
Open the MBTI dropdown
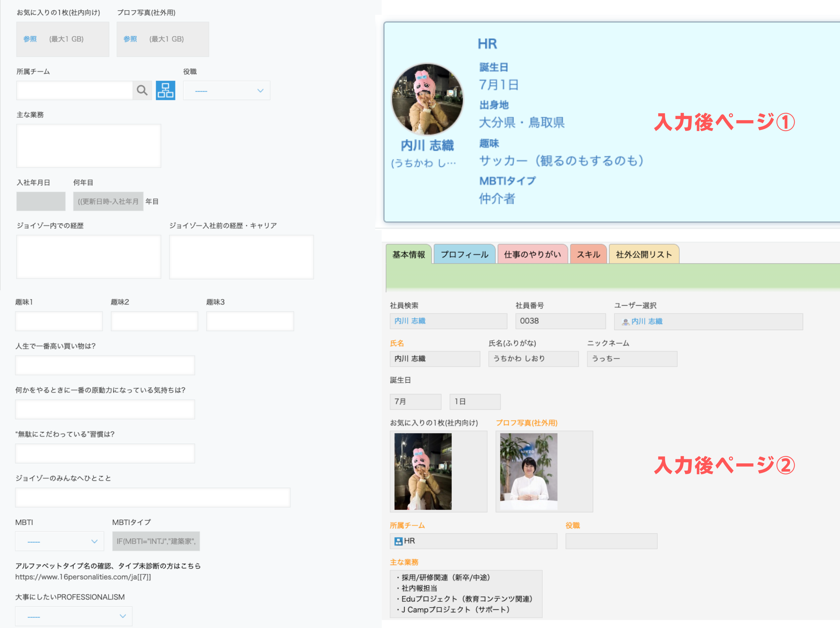[x=60, y=541]
